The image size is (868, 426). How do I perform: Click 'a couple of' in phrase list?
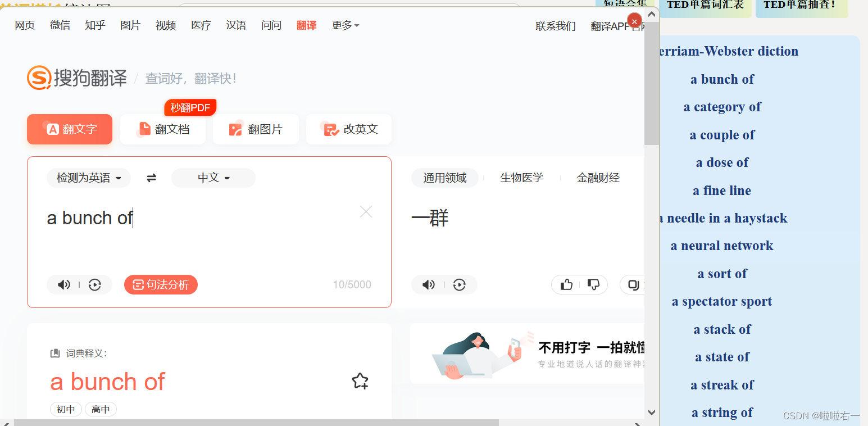click(722, 135)
